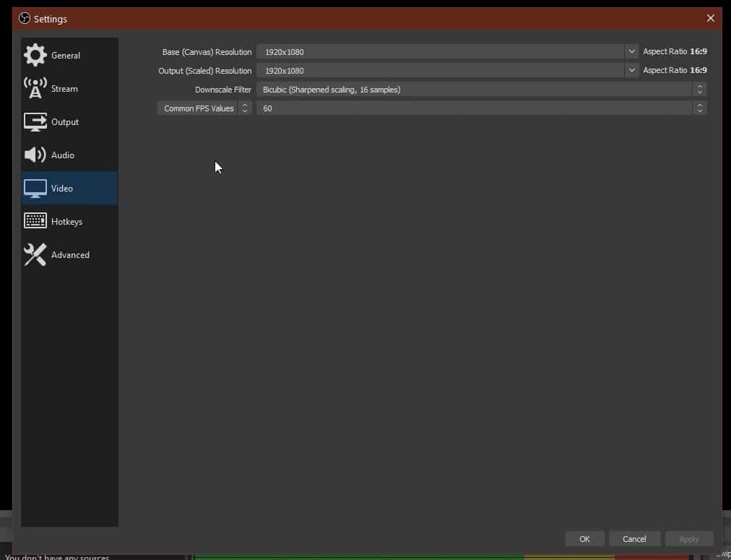731x560 pixels.
Task: Go to the Output settings label
Action: 65,122
